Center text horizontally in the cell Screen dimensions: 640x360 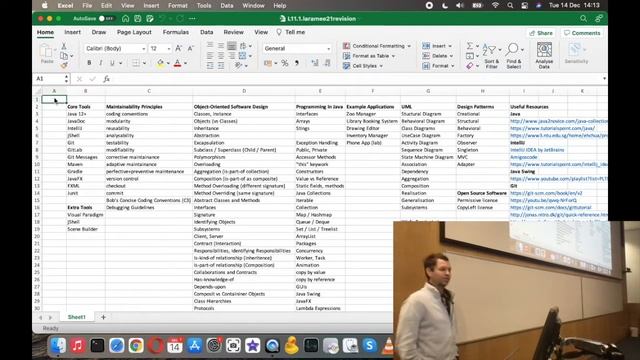pyautogui.click(x=221, y=56)
